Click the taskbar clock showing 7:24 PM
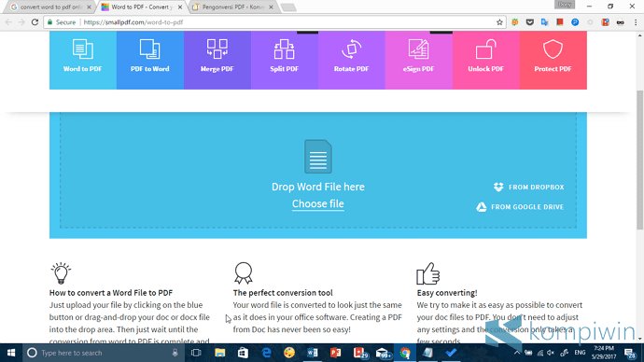 [604, 353]
